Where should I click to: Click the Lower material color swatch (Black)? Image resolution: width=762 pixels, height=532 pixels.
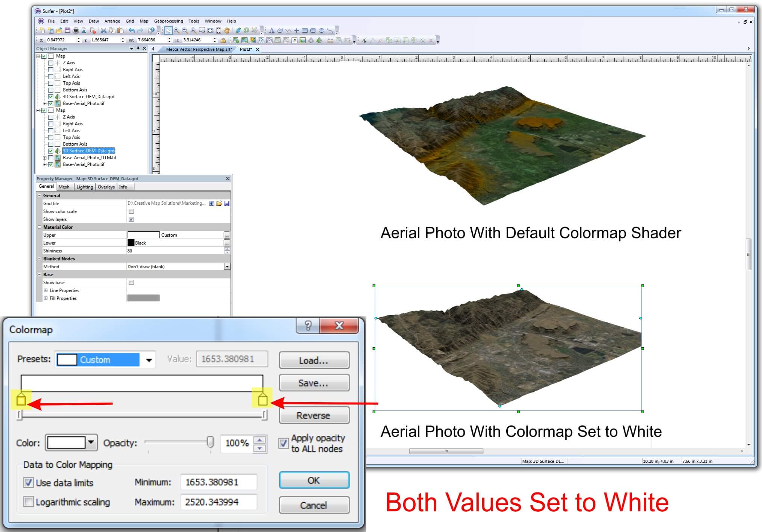point(131,243)
